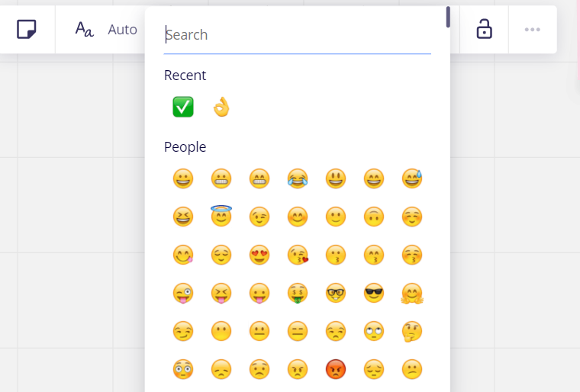The image size is (580, 392).
Task: Select the upside-down face emoji
Action: pos(374,217)
